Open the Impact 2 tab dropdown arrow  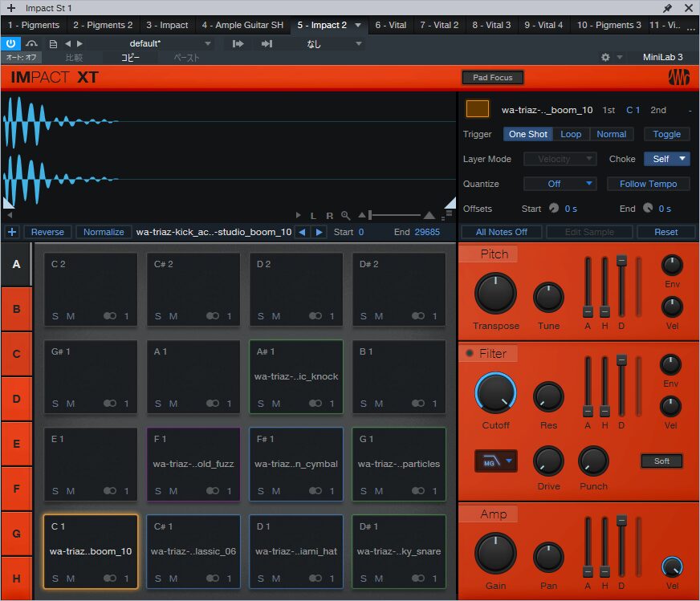pyautogui.click(x=357, y=25)
